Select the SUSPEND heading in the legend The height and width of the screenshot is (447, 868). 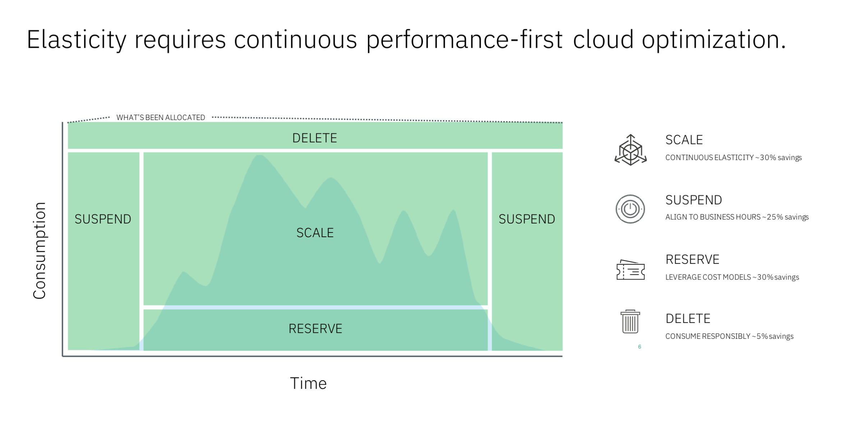(x=693, y=200)
